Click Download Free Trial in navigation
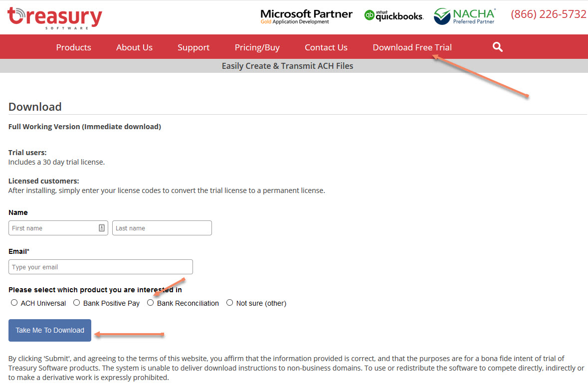Screen dimensions: 588x389 click(412, 47)
